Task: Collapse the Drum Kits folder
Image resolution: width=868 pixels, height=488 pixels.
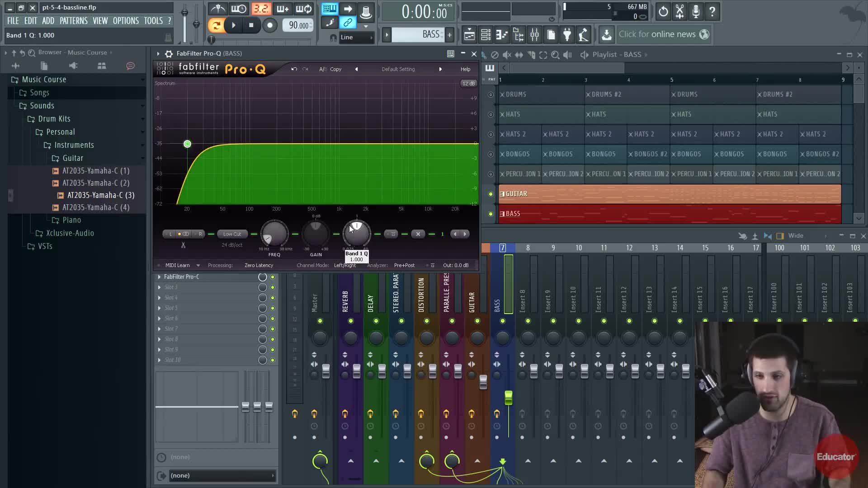Action: [54, 119]
